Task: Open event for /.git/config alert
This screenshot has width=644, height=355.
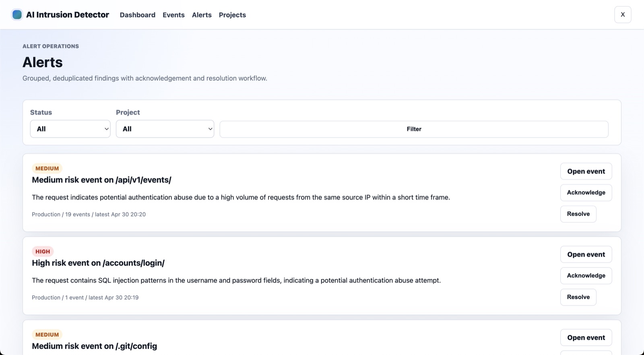Action: pyautogui.click(x=586, y=338)
